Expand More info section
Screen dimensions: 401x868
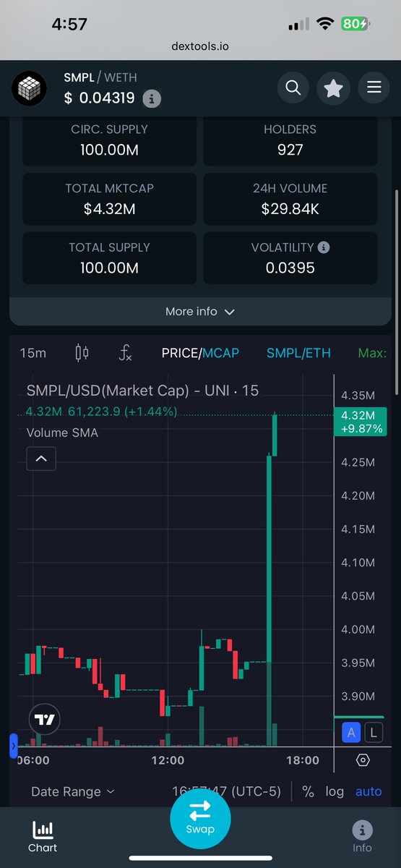click(200, 312)
